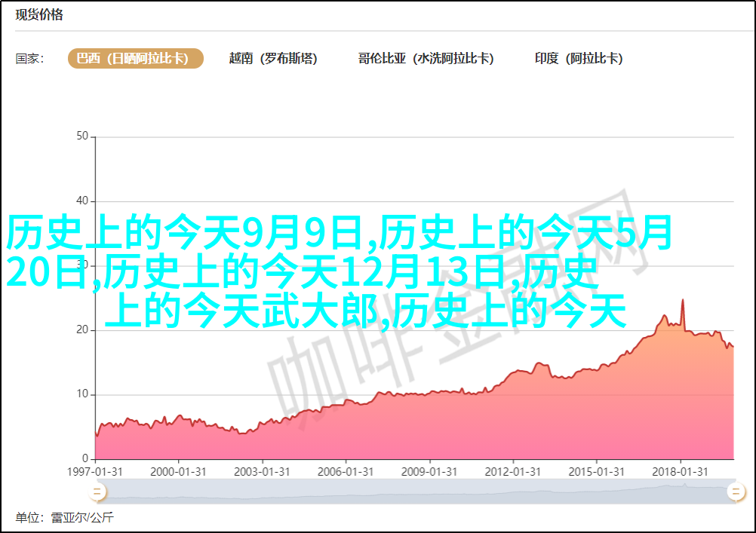Click the 50 y-axis value label
This screenshot has width=756, height=533.
[82, 136]
